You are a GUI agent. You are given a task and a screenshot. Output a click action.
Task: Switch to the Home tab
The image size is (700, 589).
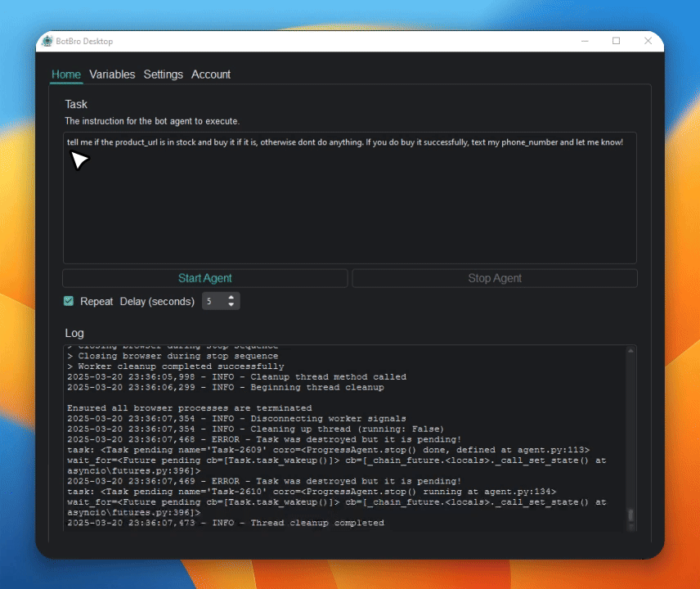point(66,74)
